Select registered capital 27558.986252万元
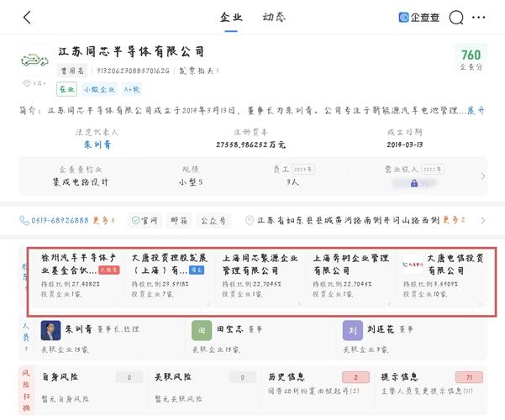 pos(250,144)
